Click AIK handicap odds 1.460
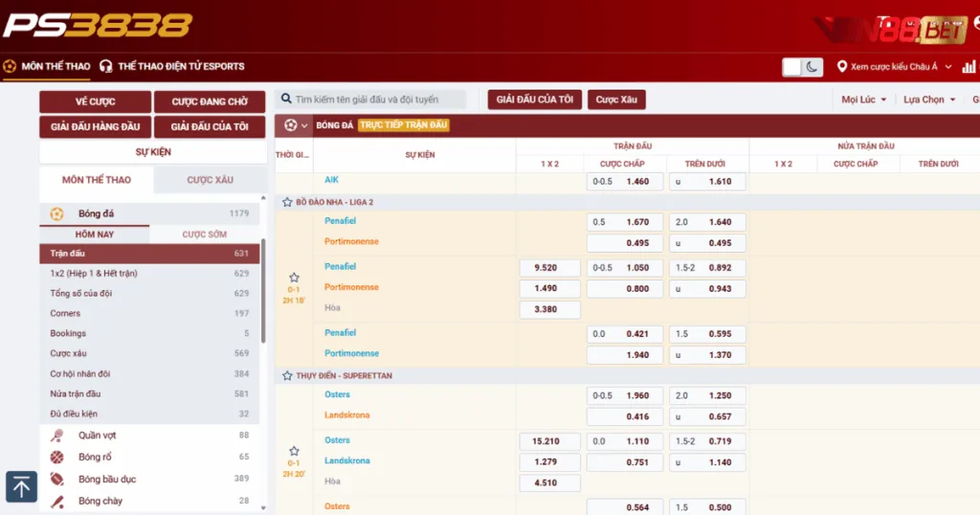The image size is (980, 515). (624, 181)
